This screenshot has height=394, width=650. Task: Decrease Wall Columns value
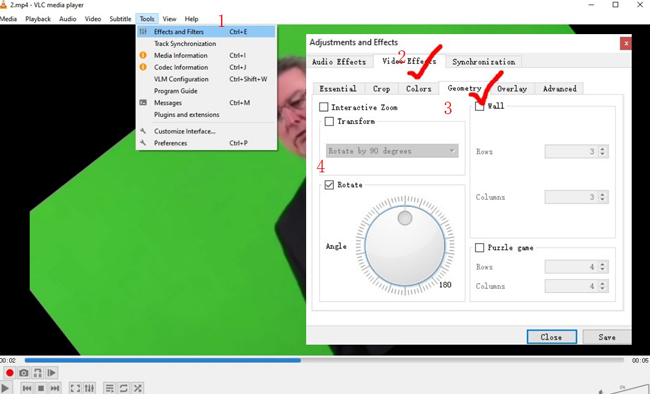click(603, 200)
